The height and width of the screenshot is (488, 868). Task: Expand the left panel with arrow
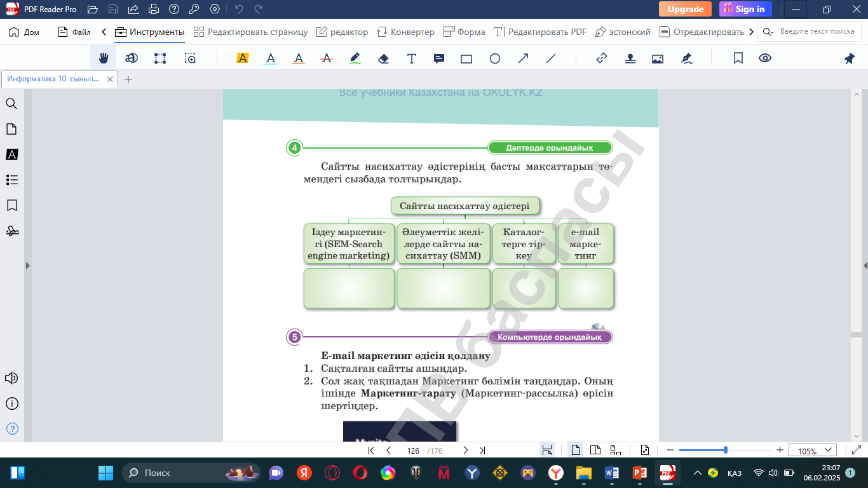click(27, 266)
